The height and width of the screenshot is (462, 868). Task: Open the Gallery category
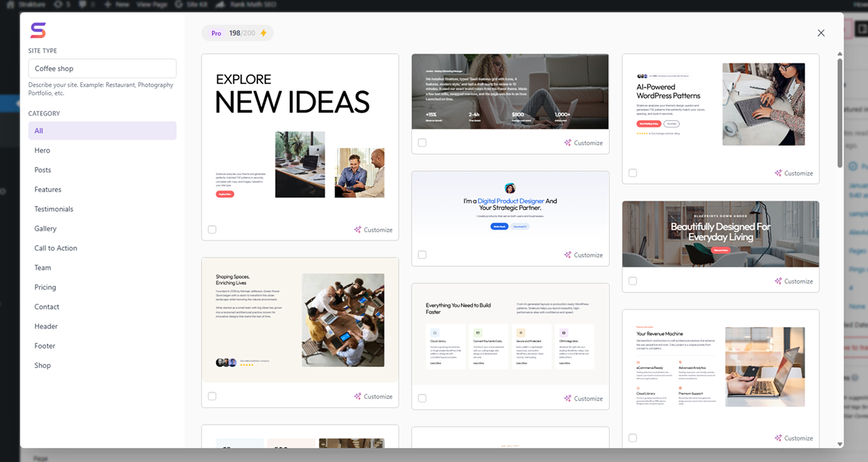tap(102, 229)
